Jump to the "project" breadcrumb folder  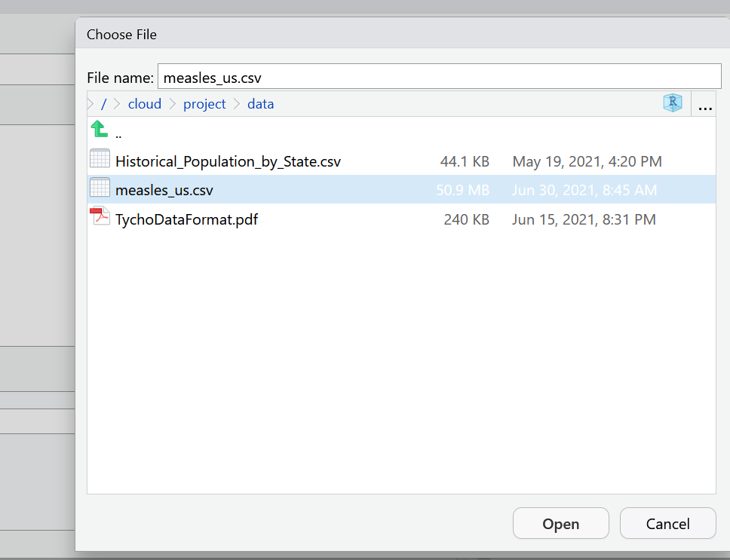pyautogui.click(x=204, y=104)
